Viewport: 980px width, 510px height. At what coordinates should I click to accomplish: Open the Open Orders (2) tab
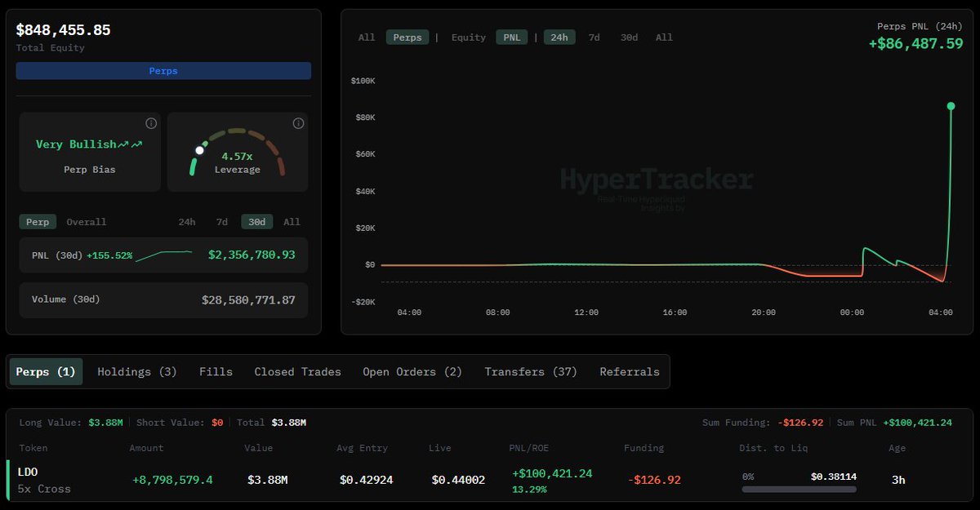click(412, 371)
